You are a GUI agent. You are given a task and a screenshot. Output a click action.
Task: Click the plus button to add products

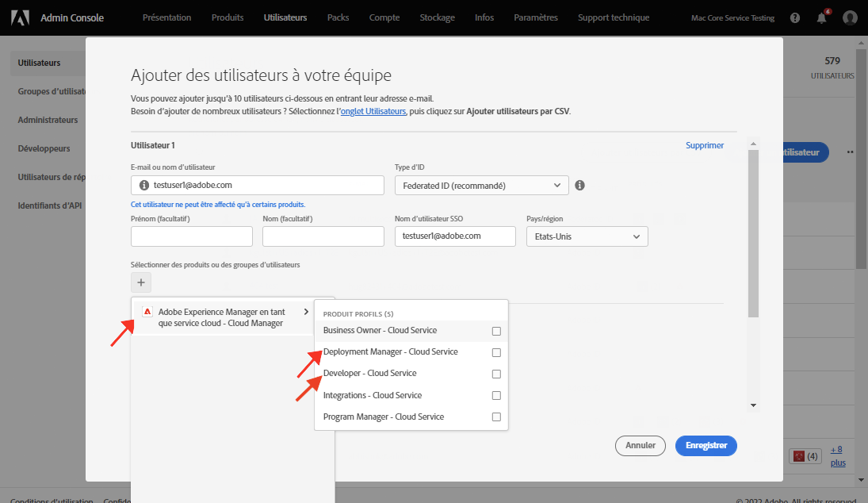[x=140, y=282]
